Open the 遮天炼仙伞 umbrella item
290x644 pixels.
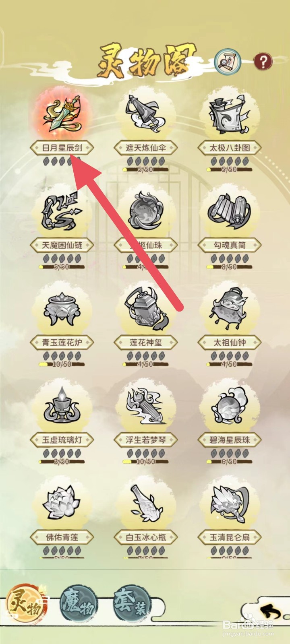(x=145, y=114)
